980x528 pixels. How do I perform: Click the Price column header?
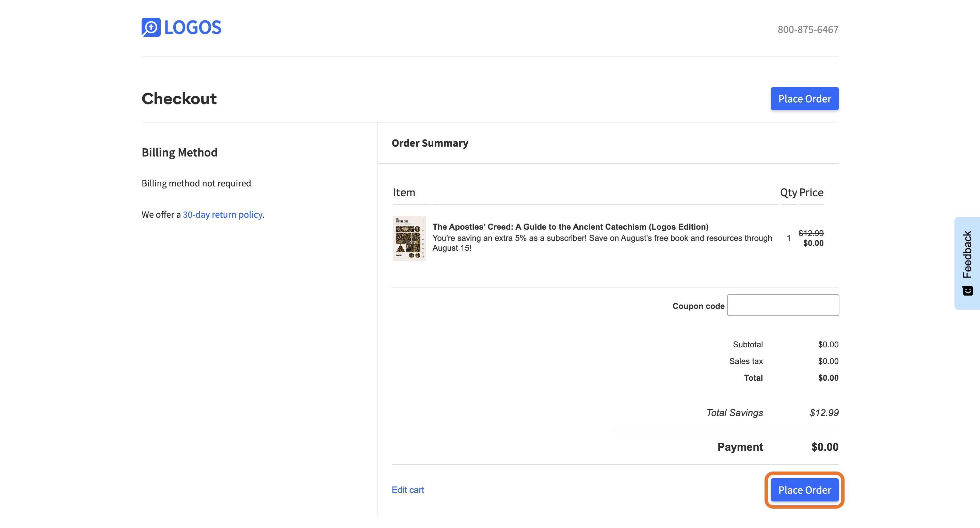[x=811, y=193]
